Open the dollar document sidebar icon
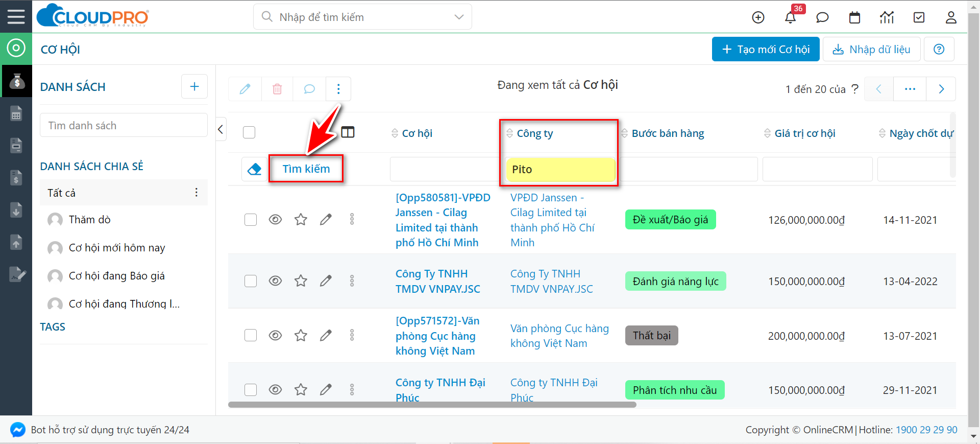 16,178
